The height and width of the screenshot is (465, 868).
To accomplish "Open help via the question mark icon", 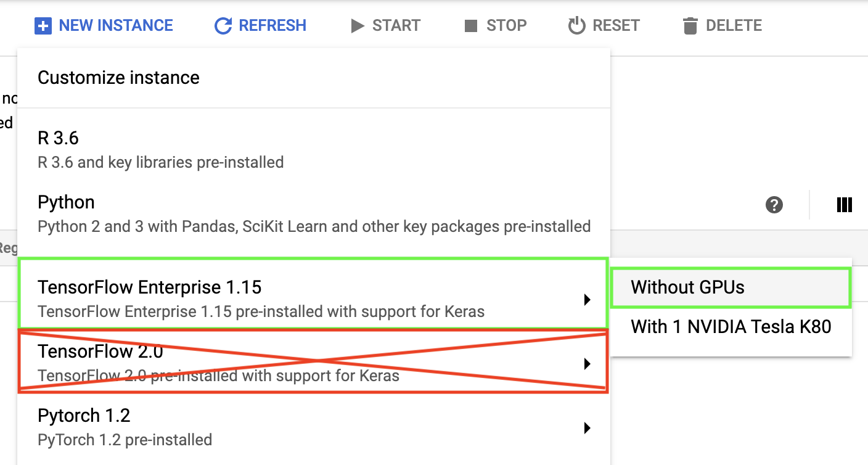I will pyautogui.click(x=774, y=205).
